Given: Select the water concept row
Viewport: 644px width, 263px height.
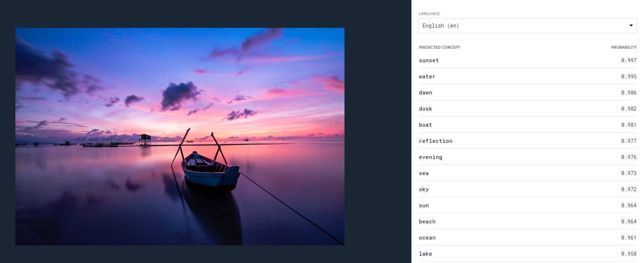Looking at the screenshot, I should point(527,77).
